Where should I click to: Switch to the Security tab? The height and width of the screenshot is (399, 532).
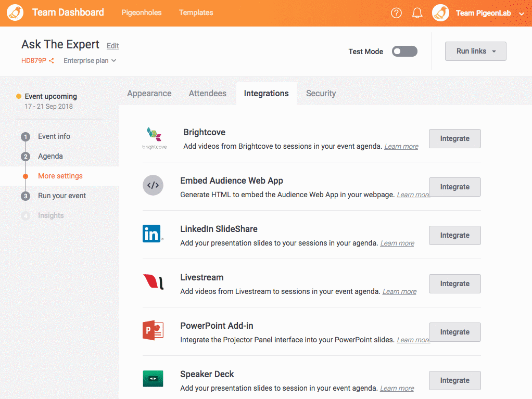click(x=321, y=93)
